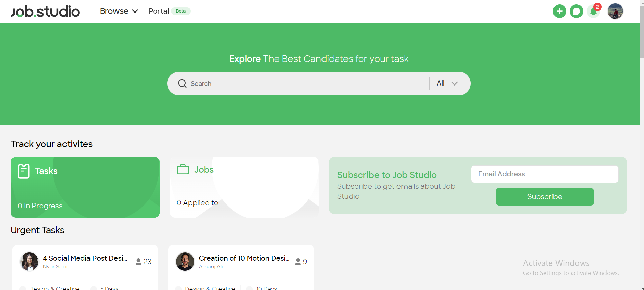
Task: Click the Tasks clipboard icon
Action: (x=24, y=171)
